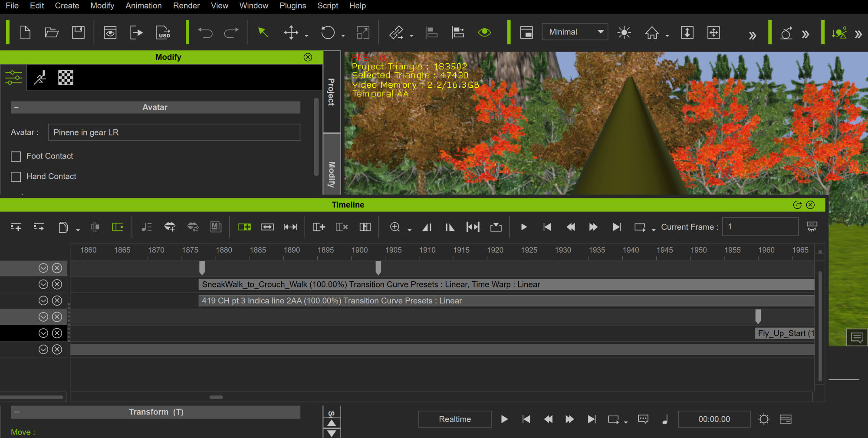Click the keyframe marker near frame 1960

[x=758, y=316]
